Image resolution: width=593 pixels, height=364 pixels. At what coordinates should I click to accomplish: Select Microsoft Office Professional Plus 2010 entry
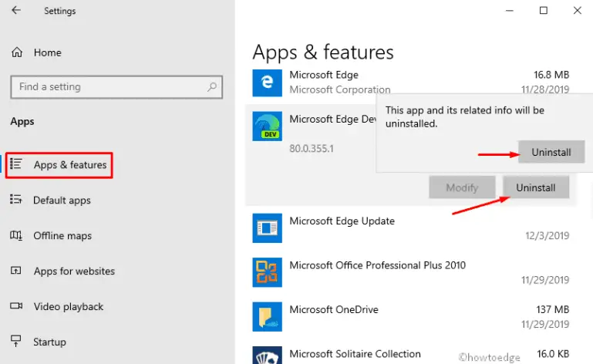377,265
